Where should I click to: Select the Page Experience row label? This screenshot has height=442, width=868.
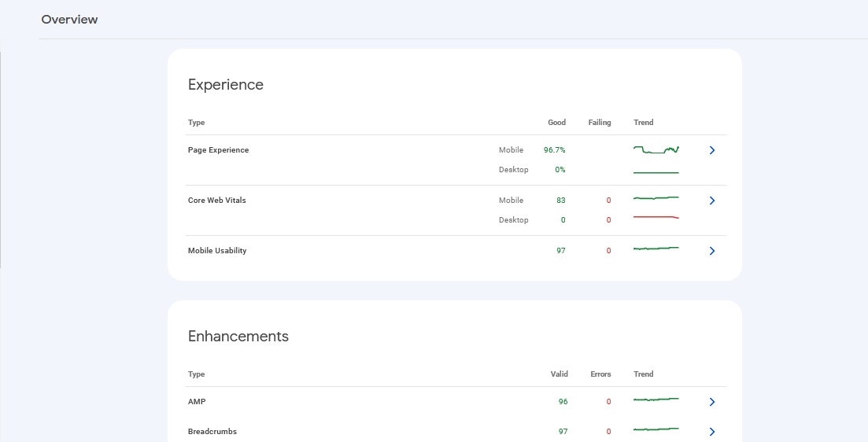pos(218,150)
